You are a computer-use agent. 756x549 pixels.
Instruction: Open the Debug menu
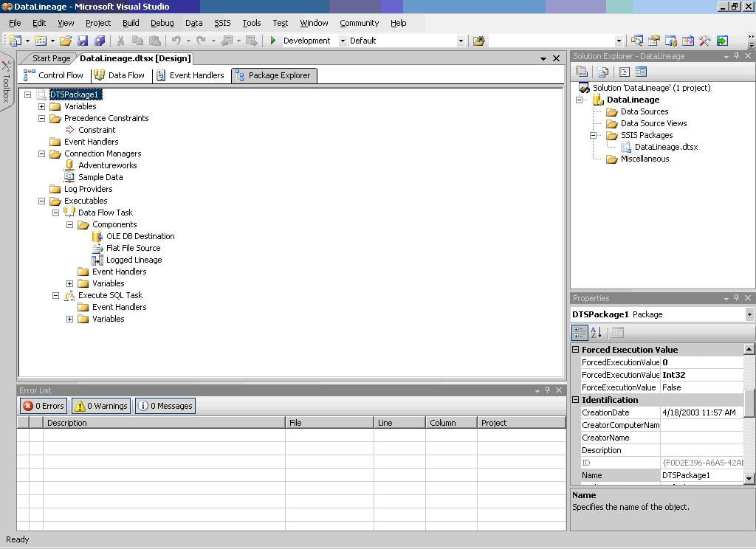[162, 23]
